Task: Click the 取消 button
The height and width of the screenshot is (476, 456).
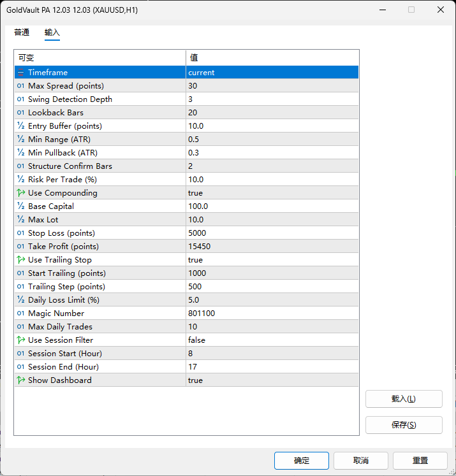Action: [x=361, y=461]
